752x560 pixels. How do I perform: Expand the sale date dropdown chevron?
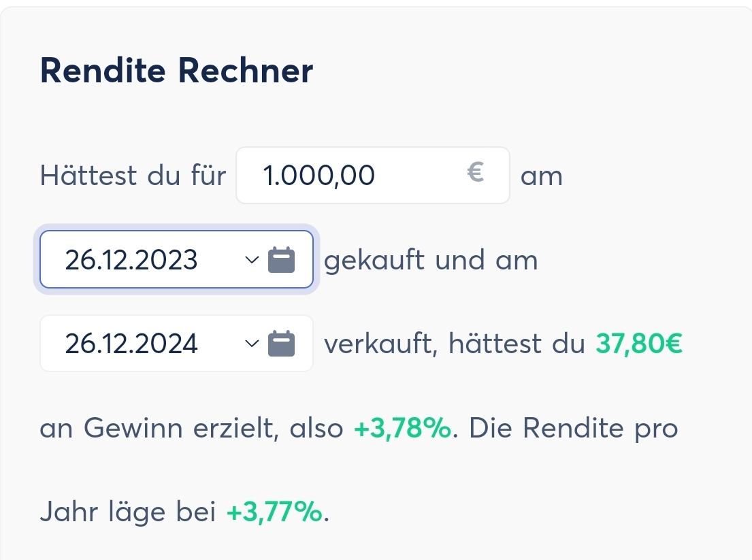click(252, 344)
